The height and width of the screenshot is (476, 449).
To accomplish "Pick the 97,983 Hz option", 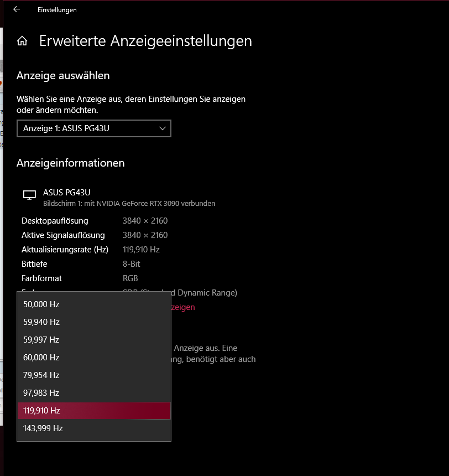I will click(94, 393).
